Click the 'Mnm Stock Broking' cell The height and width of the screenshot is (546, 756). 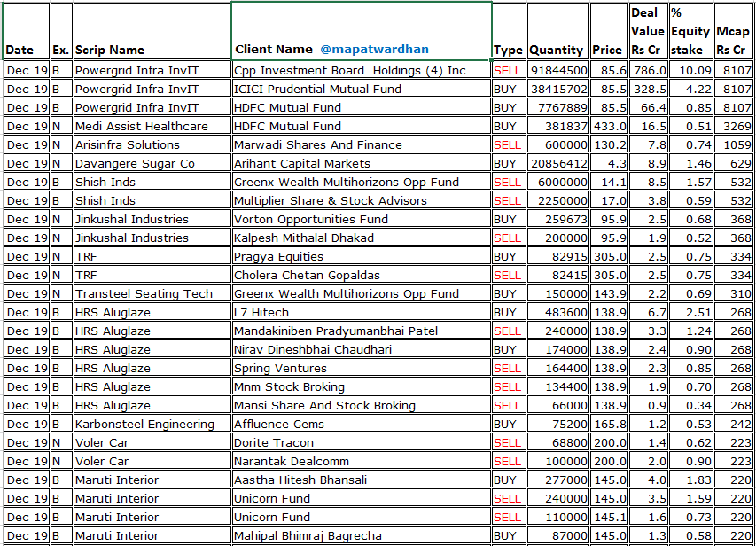click(361, 386)
